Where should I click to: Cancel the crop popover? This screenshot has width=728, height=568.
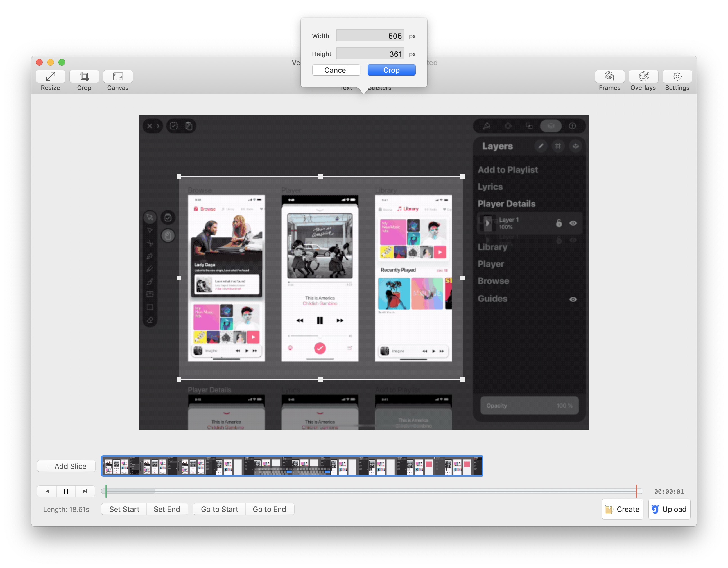click(x=336, y=70)
